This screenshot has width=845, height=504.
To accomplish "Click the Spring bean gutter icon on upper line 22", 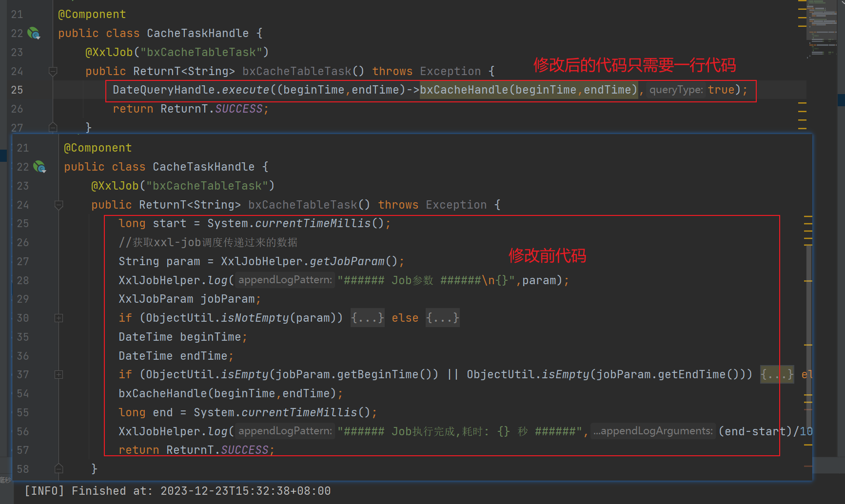I will [x=34, y=33].
